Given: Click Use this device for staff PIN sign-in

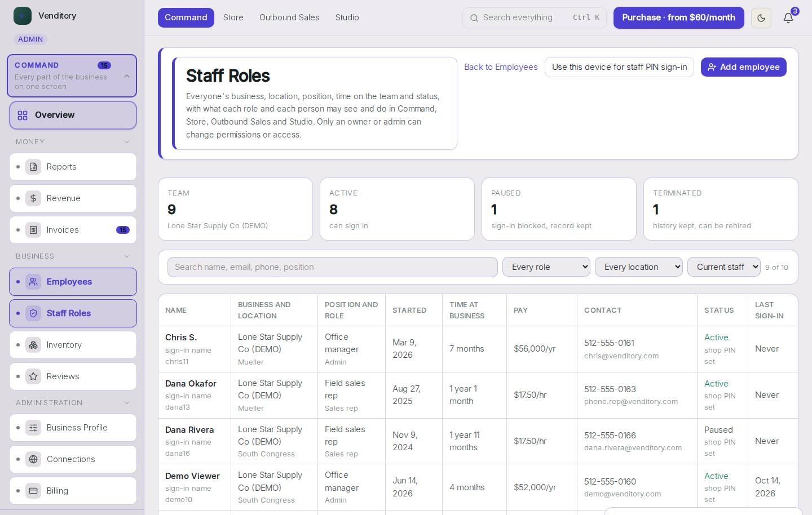Looking at the screenshot, I should 619,67.
